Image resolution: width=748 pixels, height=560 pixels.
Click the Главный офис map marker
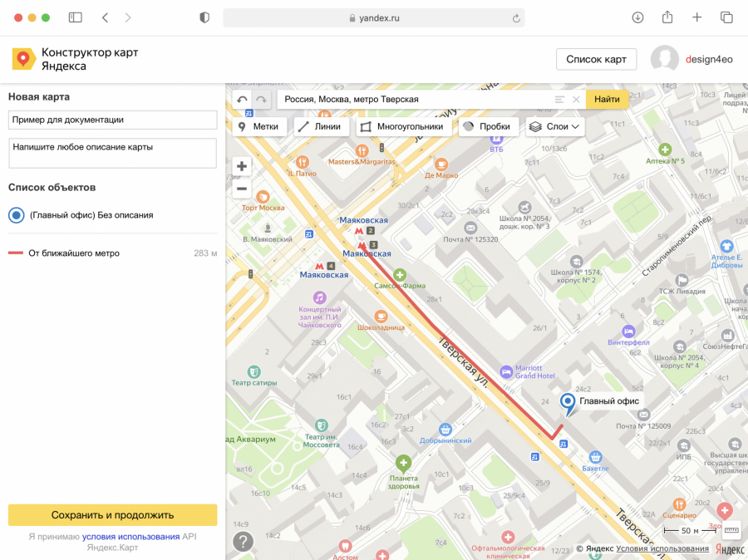[568, 404]
